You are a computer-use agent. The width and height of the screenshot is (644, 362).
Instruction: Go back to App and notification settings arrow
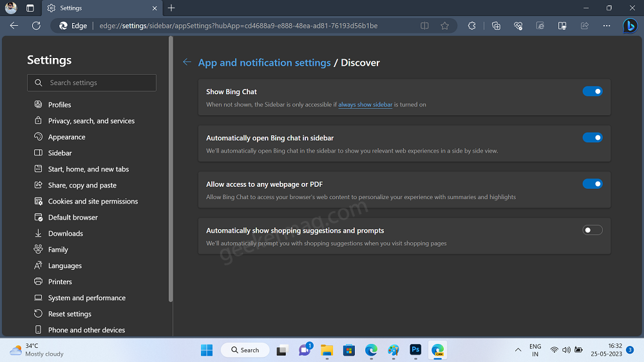tap(187, 62)
